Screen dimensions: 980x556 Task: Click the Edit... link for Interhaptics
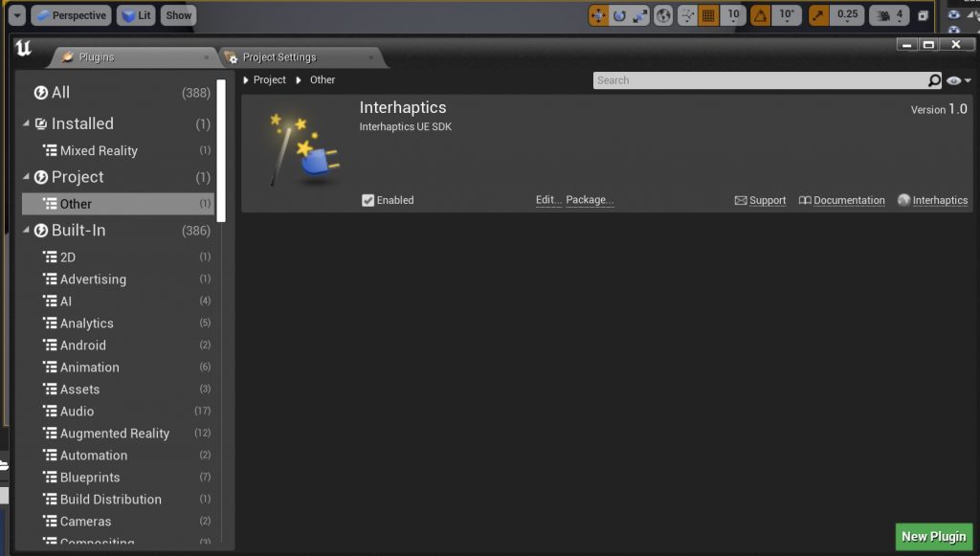click(x=548, y=200)
